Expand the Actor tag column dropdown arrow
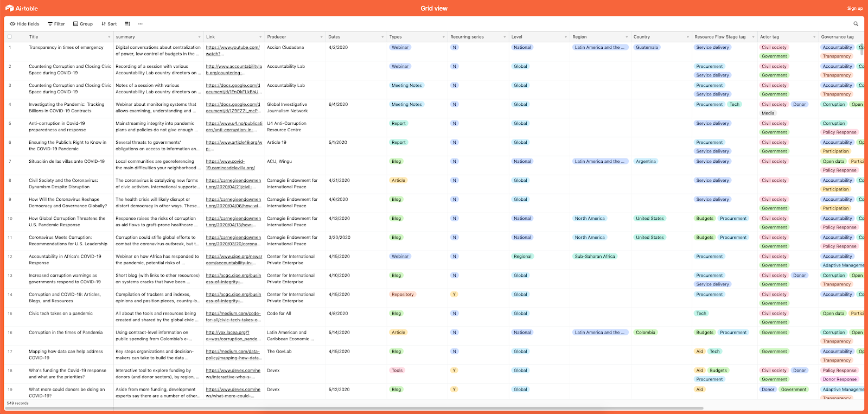The width and height of the screenshot is (868, 414). [814, 37]
